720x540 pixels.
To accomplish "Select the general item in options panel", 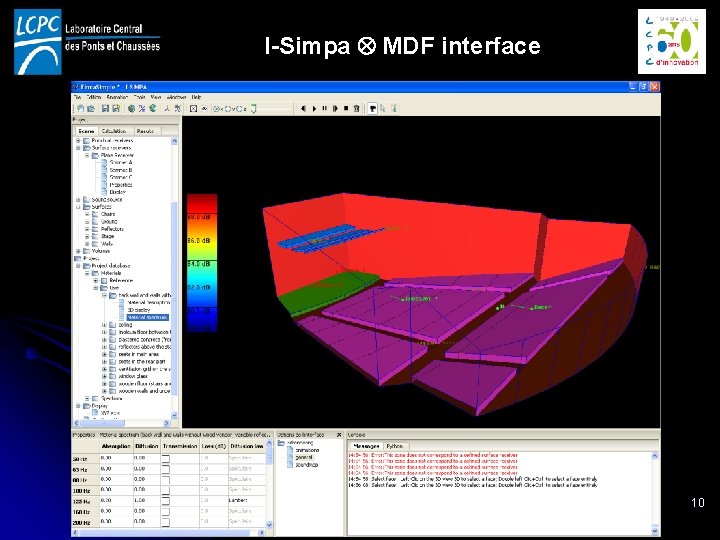I will [304, 457].
